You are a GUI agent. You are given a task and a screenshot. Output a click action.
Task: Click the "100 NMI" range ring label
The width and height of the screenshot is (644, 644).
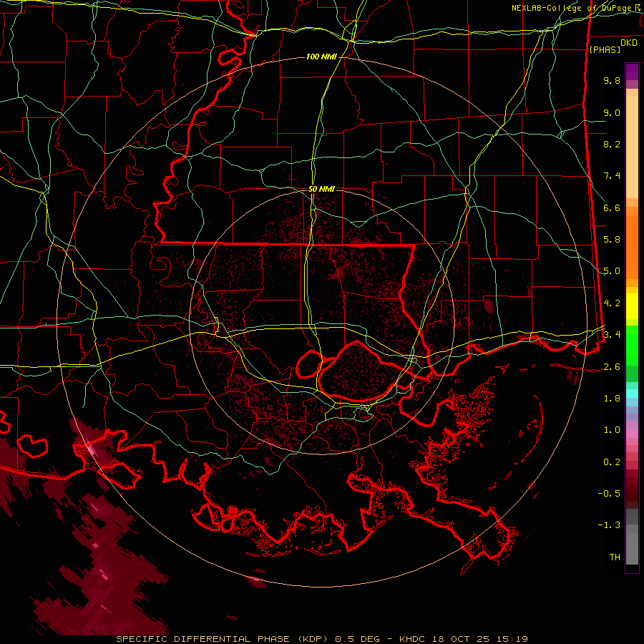(x=321, y=57)
